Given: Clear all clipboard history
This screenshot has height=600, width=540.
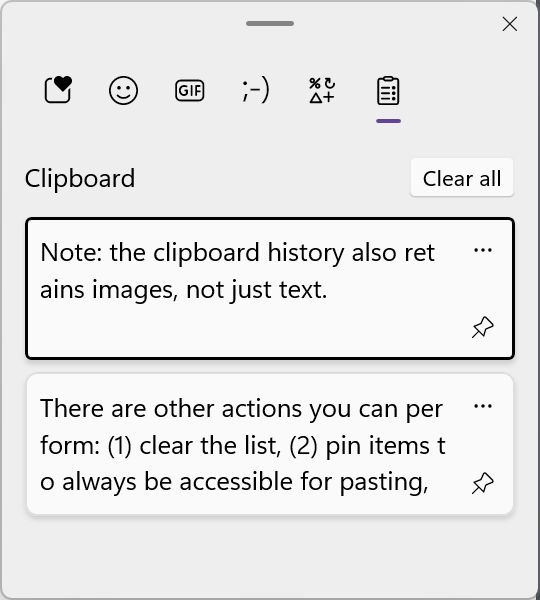Looking at the screenshot, I should pyautogui.click(x=462, y=178).
